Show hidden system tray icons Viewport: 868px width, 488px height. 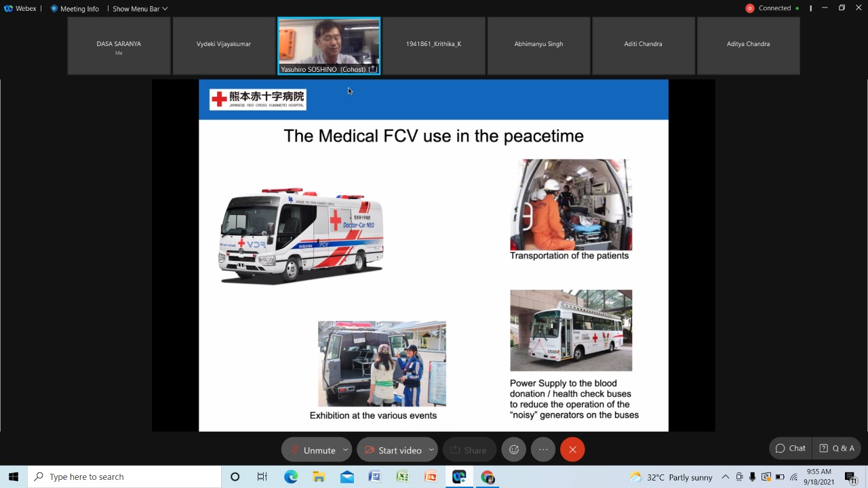725,477
